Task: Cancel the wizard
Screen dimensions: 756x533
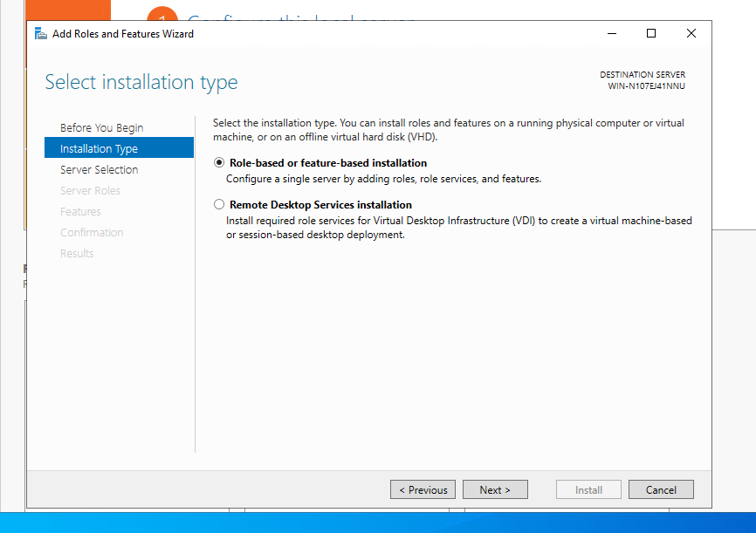Action: (x=661, y=490)
